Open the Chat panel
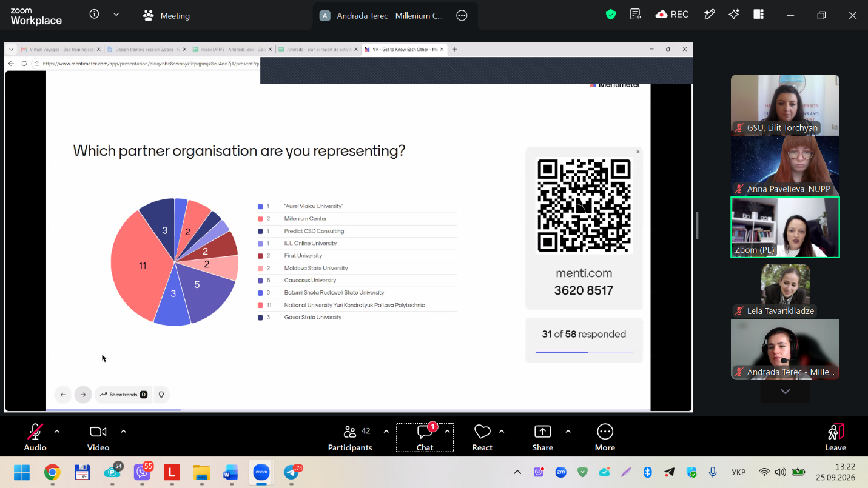 tap(425, 437)
